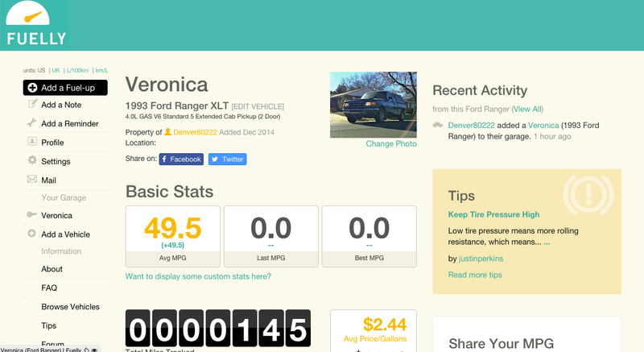
Task: Go to Profile page
Action: pos(52,143)
